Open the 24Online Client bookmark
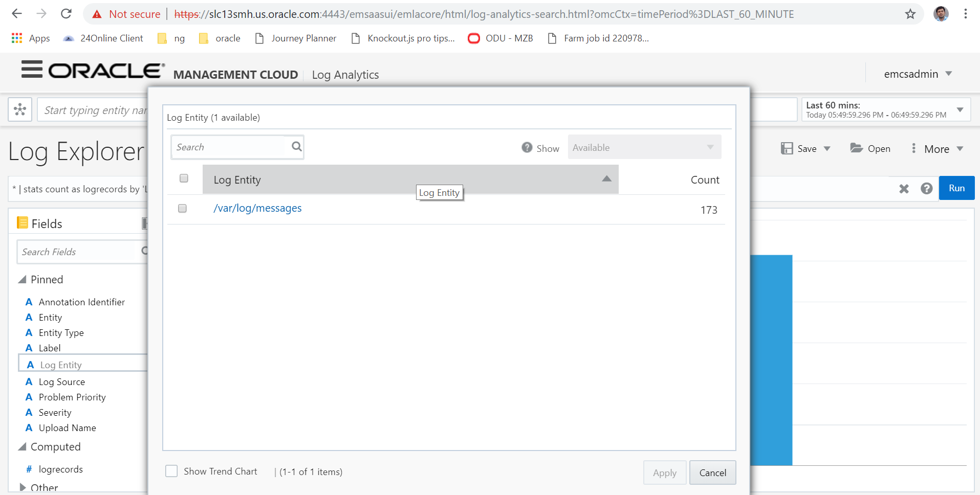This screenshot has width=980, height=495. coord(103,38)
